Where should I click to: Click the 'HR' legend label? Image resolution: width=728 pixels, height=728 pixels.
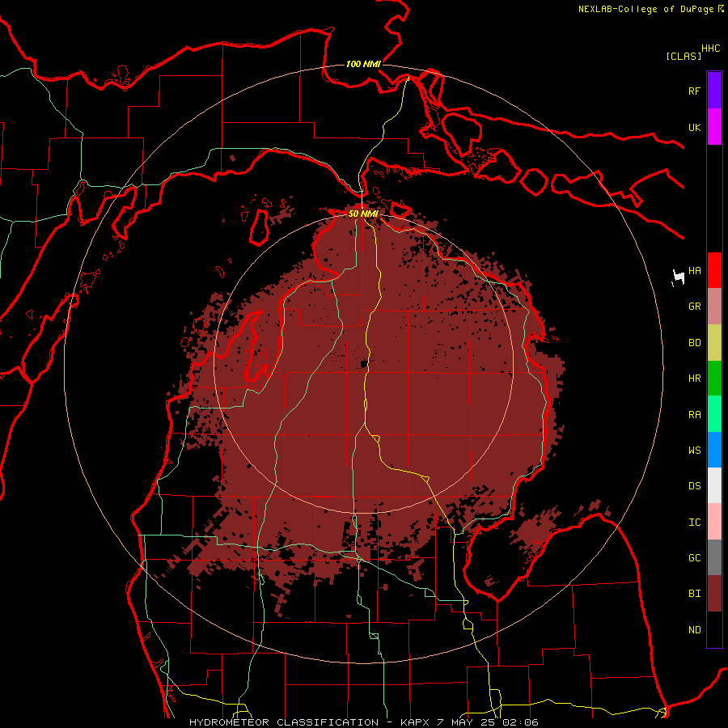point(694,379)
